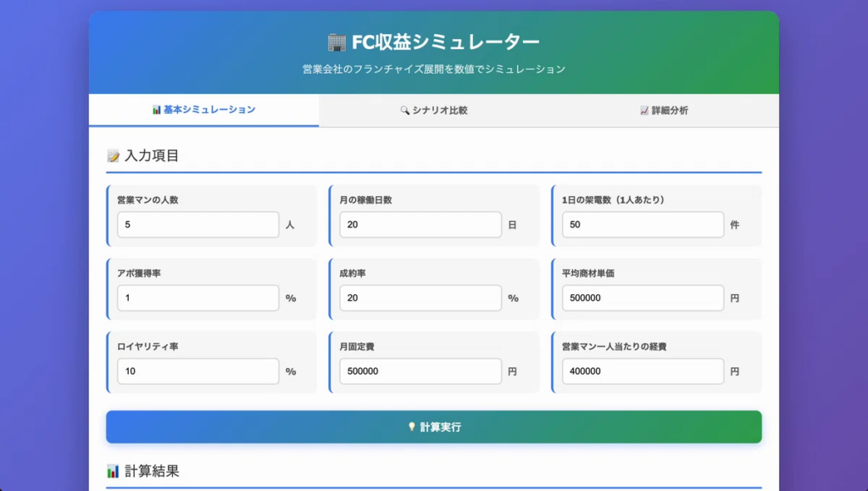868x491 pixels.
Task: Click the 1日の架電数 input box
Action: (x=643, y=225)
